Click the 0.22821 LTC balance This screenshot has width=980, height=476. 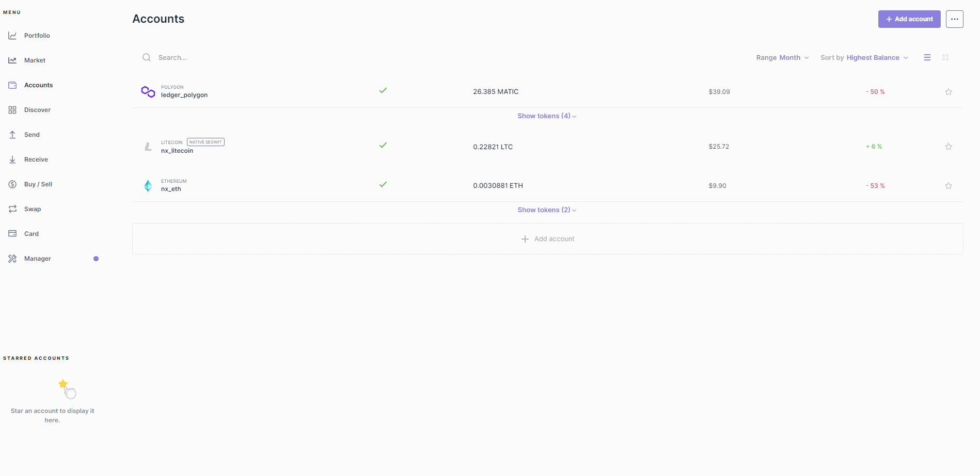(493, 147)
